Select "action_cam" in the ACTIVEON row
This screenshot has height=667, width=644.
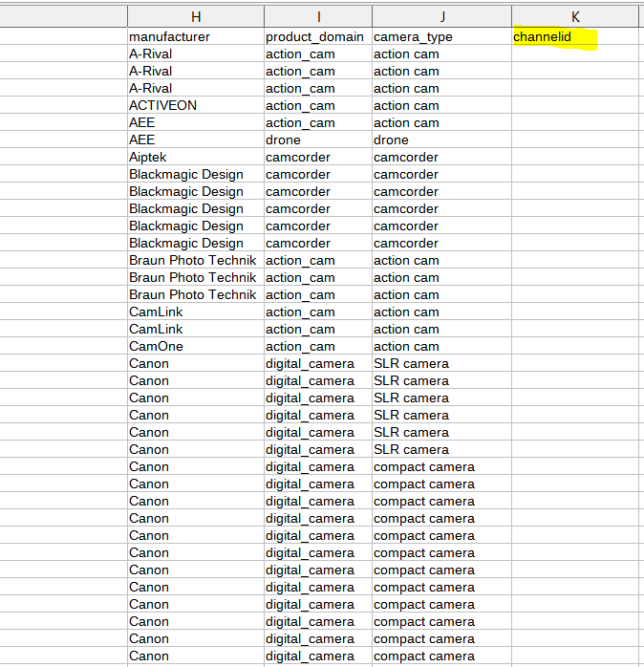[x=318, y=105]
